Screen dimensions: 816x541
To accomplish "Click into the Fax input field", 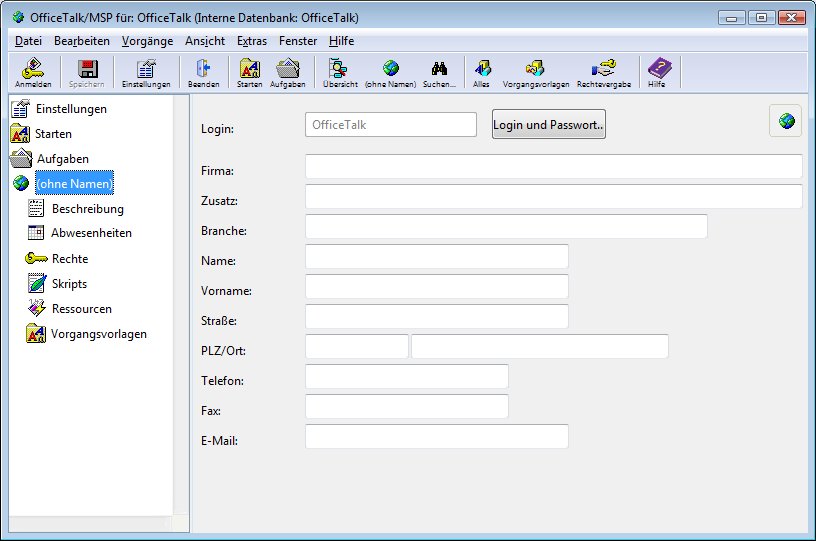I will click(407, 406).
